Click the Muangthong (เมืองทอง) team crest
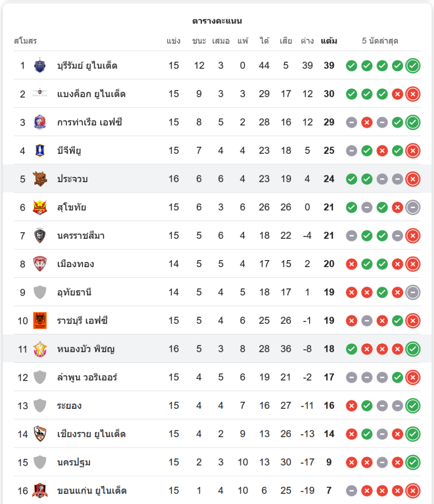 40,264
